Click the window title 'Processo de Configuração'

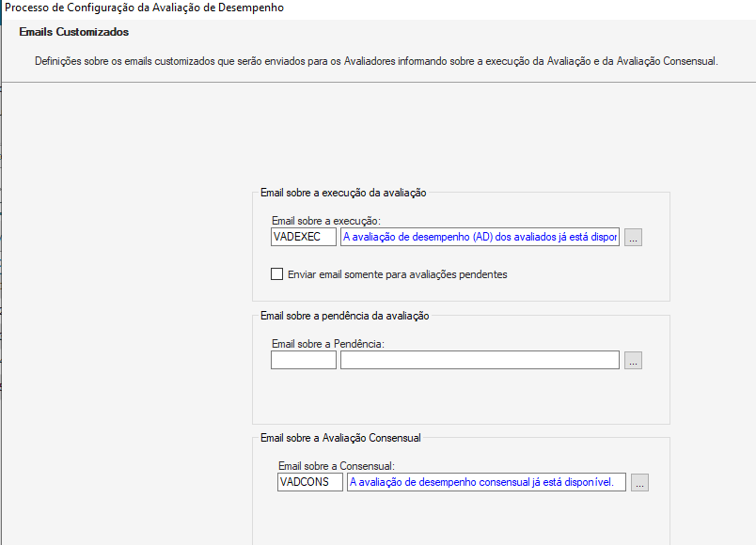[144, 8]
